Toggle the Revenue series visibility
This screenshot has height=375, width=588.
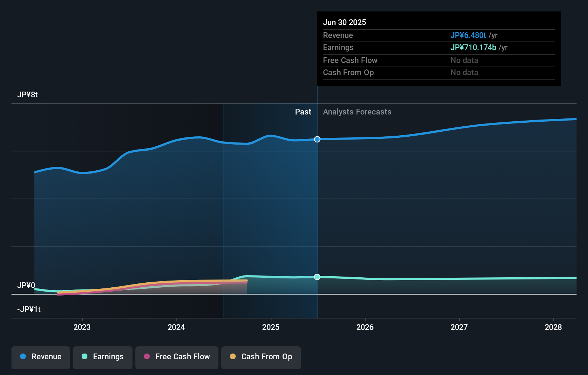[40, 357]
